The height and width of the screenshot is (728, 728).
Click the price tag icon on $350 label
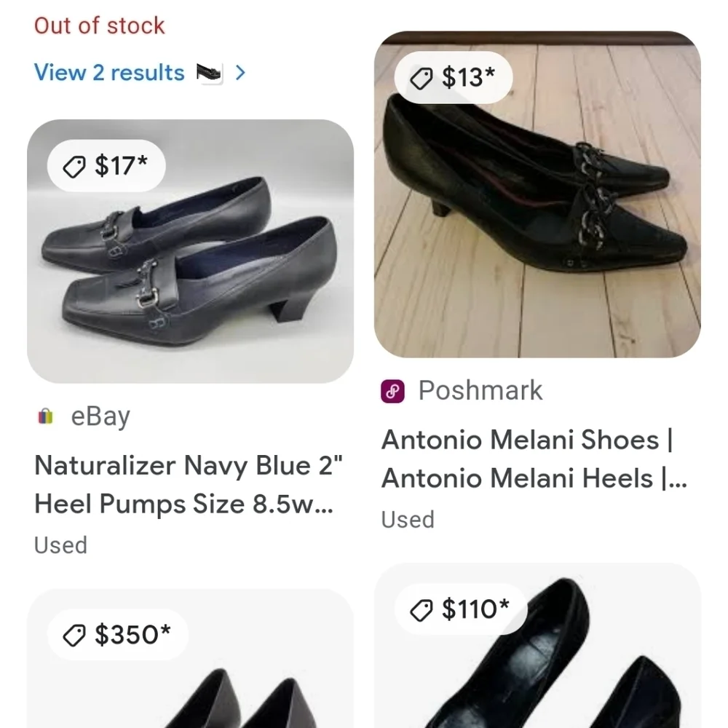click(72, 634)
